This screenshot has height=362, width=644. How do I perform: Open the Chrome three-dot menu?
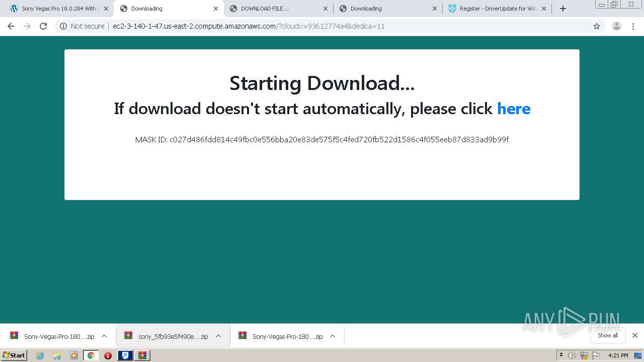click(633, 26)
